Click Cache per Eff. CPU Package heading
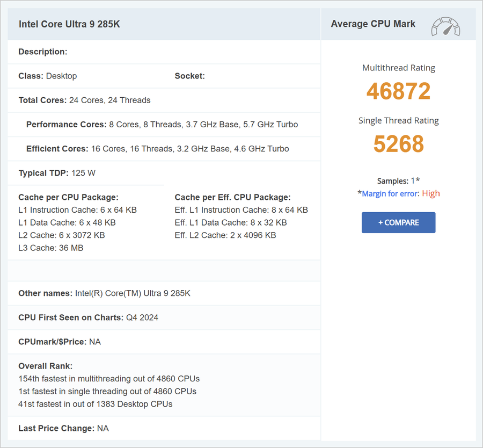Screen dimensions: 483x448 click(232, 197)
